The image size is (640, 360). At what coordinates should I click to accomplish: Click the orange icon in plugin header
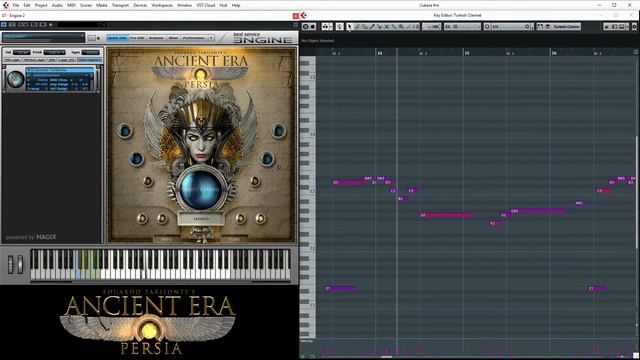point(51,25)
